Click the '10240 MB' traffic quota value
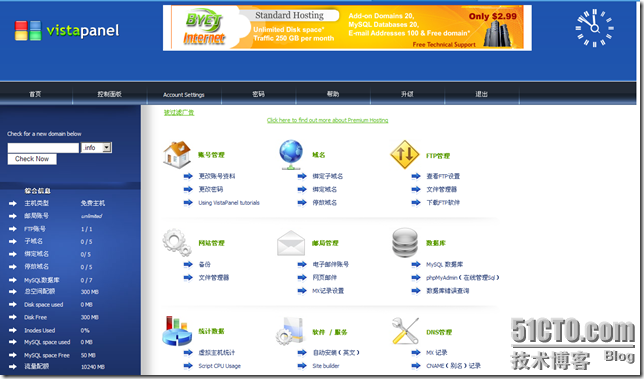Screen dimensions: 644x379 tap(93, 367)
